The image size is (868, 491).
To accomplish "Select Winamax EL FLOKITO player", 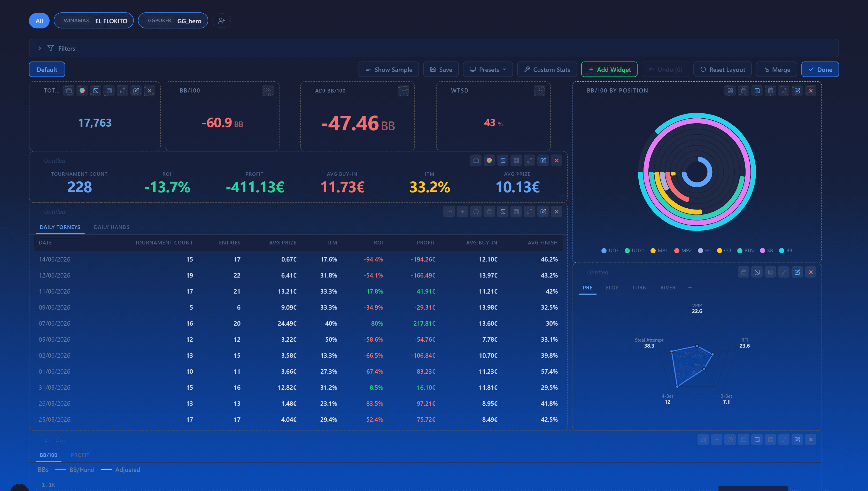I will (94, 21).
